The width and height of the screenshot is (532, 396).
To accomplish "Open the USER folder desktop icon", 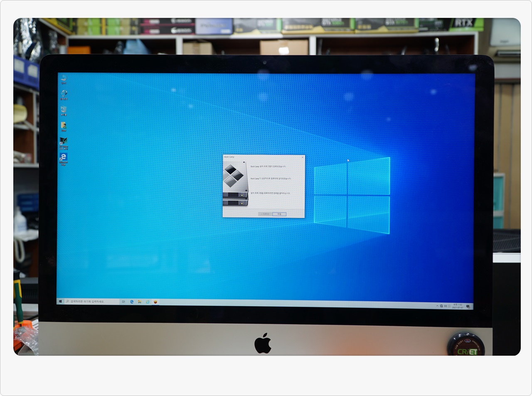I will (x=64, y=127).
